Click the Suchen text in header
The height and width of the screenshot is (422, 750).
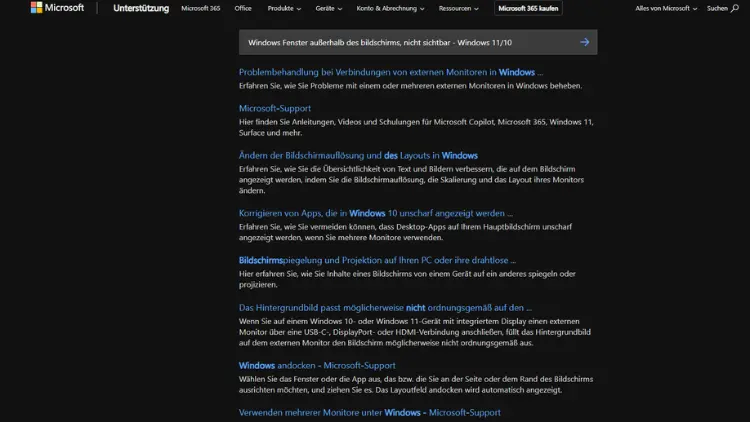tap(717, 9)
